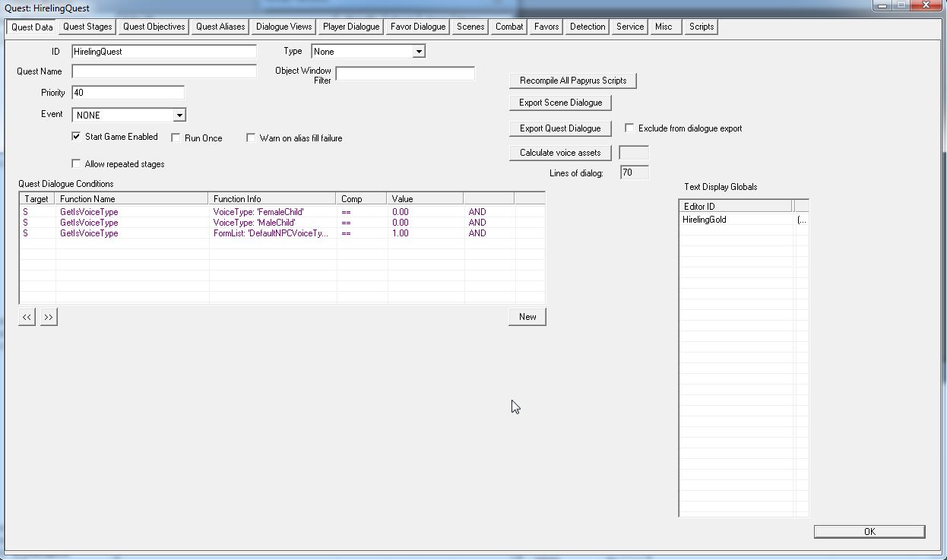Click the Value column header

[x=426, y=199]
